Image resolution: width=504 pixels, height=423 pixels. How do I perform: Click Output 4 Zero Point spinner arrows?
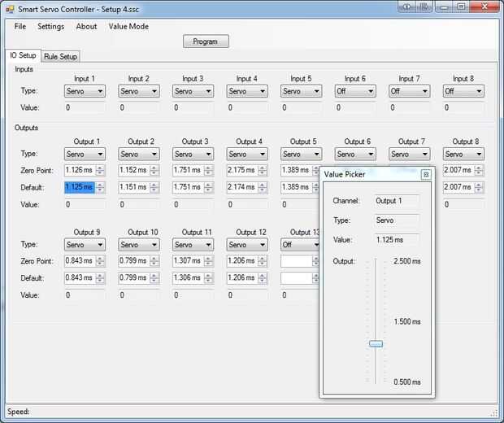(x=263, y=170)
